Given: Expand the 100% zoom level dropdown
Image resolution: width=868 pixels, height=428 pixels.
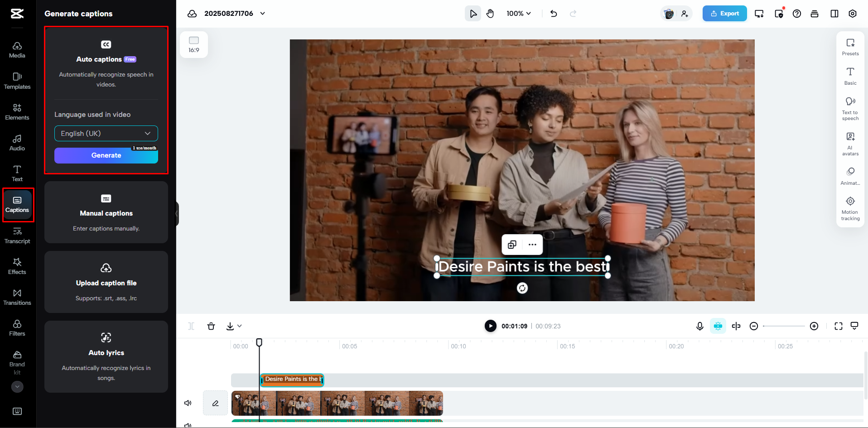Looking at the screenshot, I should [518, 13].
